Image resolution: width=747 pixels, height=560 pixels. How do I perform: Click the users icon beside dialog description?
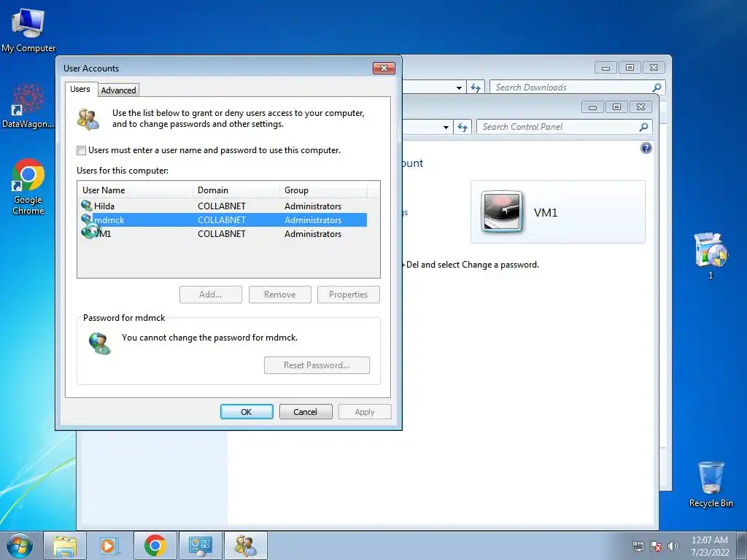88,119
